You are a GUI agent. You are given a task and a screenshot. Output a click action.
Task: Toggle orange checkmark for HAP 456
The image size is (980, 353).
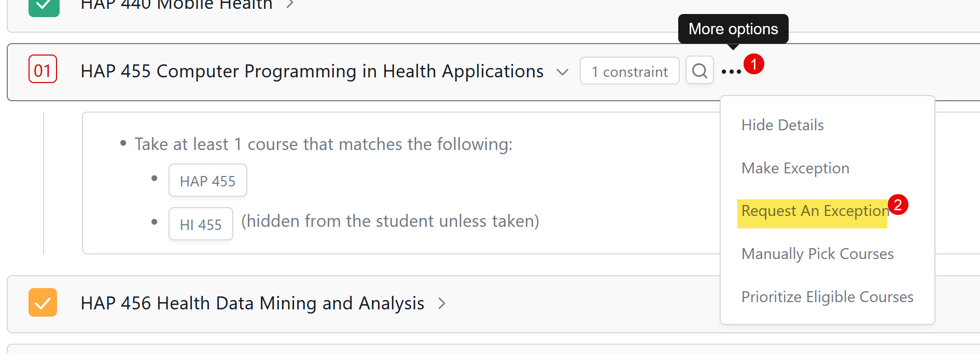[x=43, y=303]
